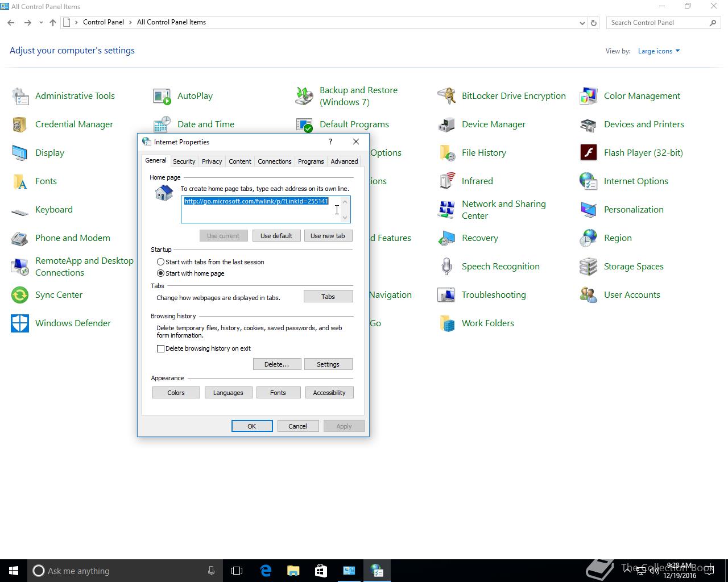Open the Flash Player icon
Screen dimensions: 728x582
(x=589, y=153)
